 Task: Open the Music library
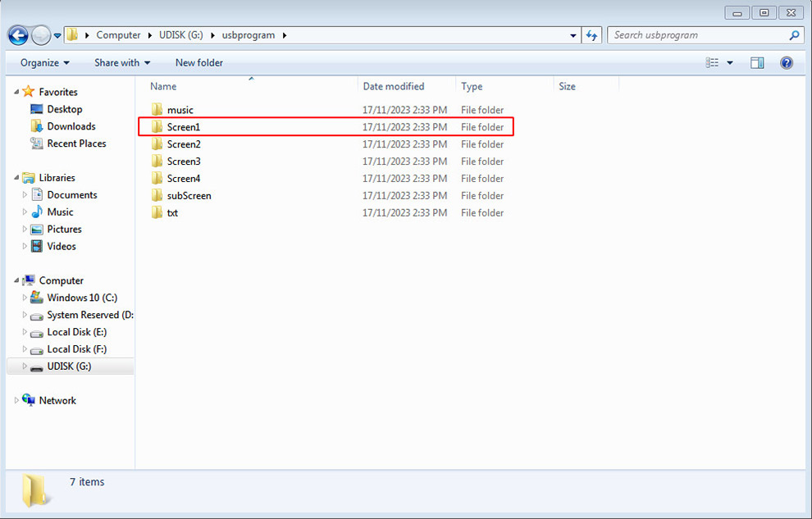pos(60,212)
